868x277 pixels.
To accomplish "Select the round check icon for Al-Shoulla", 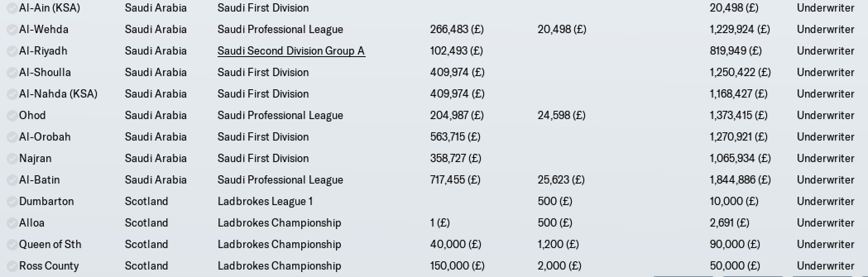I will [x=12, y=73].
